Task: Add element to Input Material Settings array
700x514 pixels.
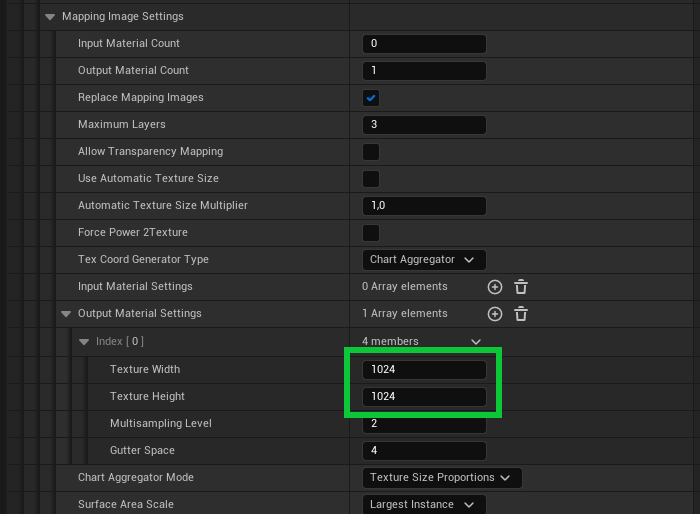Action: tap(494, 287)
